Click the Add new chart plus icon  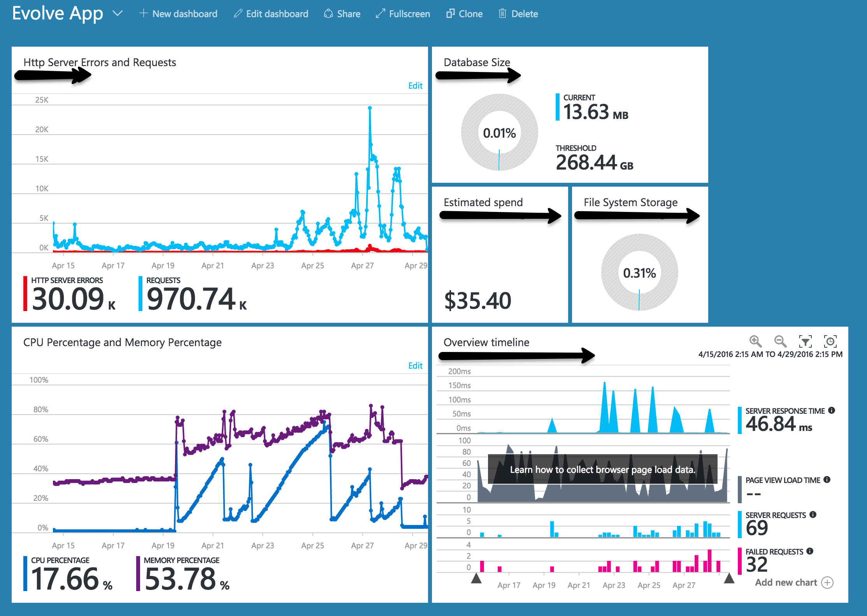pyautogui.click(x=827, y=583)
